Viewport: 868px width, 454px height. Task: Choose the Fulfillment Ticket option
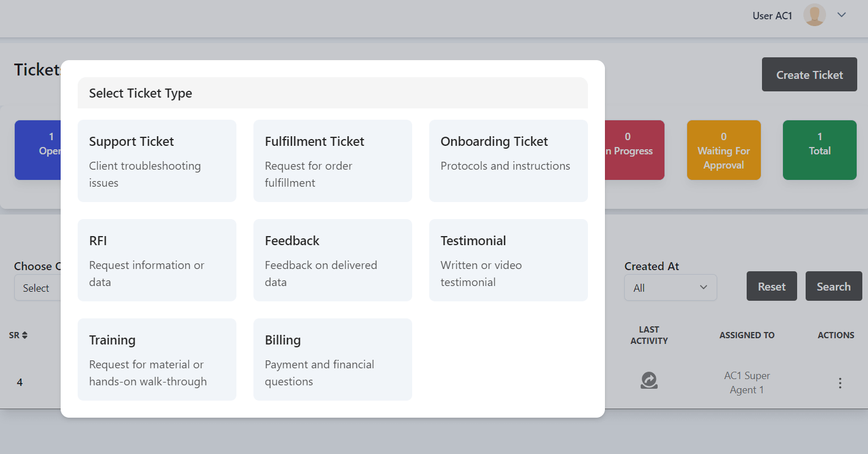(333, 161)
